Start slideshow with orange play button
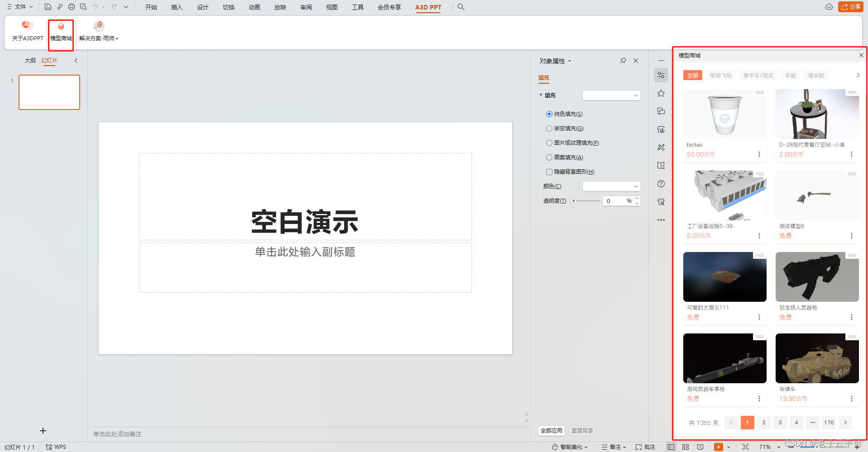The height and width of the screenshot is (452, 868). tap(719, 447)
